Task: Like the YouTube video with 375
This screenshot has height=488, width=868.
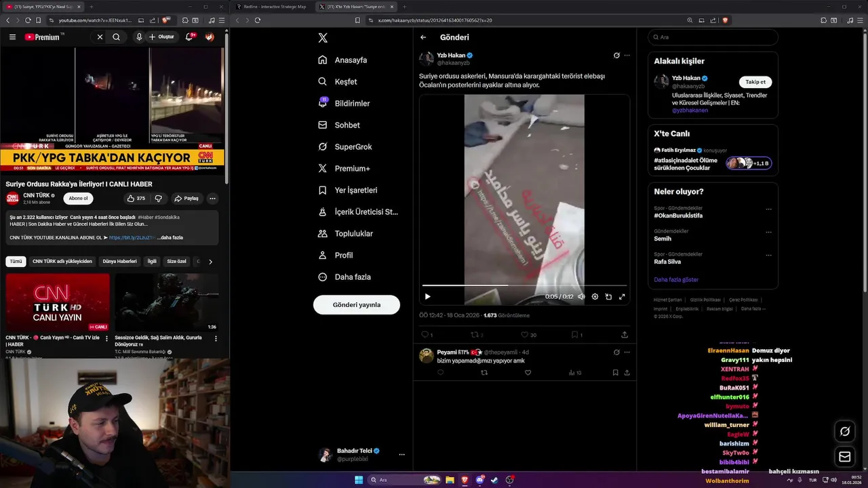Action: (136, 199)
